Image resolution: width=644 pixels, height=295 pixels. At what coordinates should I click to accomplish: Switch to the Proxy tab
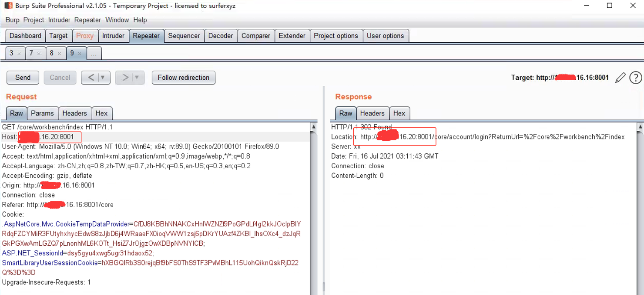point(85,36)
